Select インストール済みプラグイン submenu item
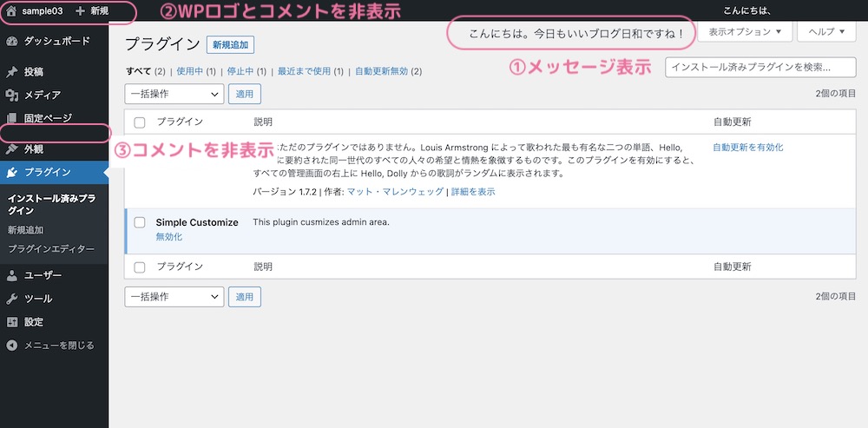868x428 pixels. coord(51,206)
